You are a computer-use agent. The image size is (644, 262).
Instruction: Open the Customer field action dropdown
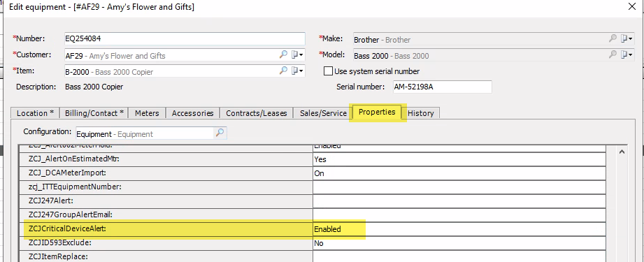pos(297,54)
